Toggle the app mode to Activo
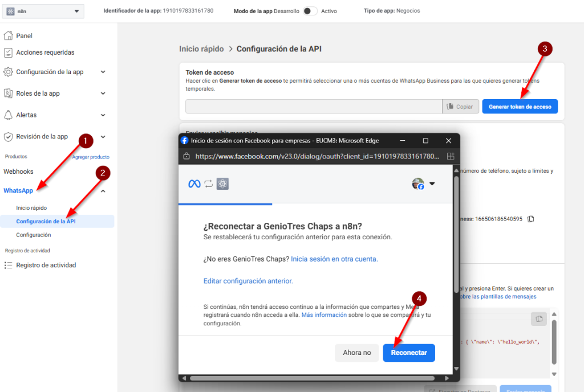 point(310,11)
